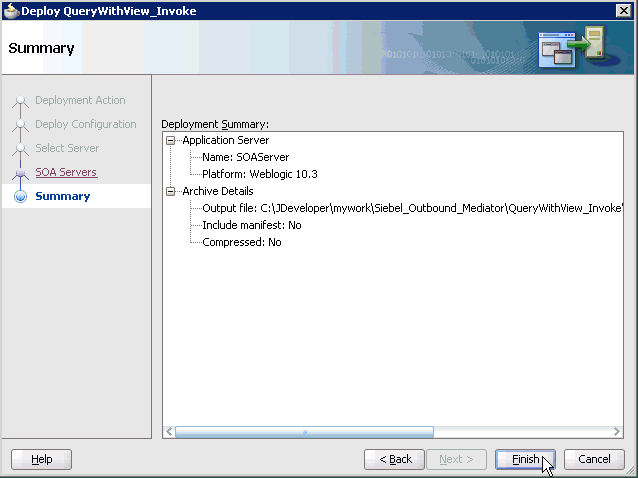Viewport: 638px width, 478px height.
Task: Click the title bar application icon
Action: point(11,11)
